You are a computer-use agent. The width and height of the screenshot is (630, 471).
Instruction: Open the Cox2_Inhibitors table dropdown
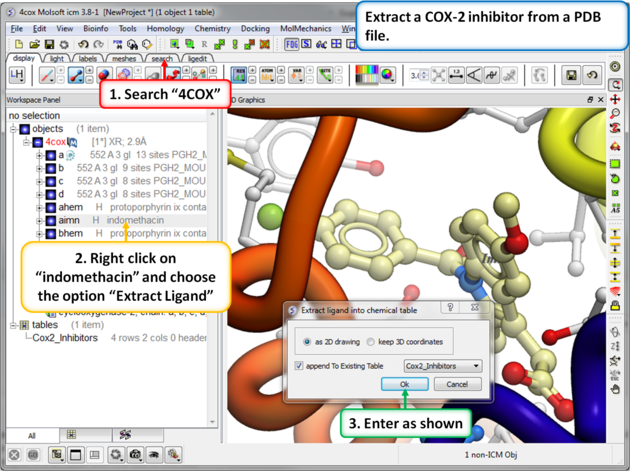click(x=442, y=366)
